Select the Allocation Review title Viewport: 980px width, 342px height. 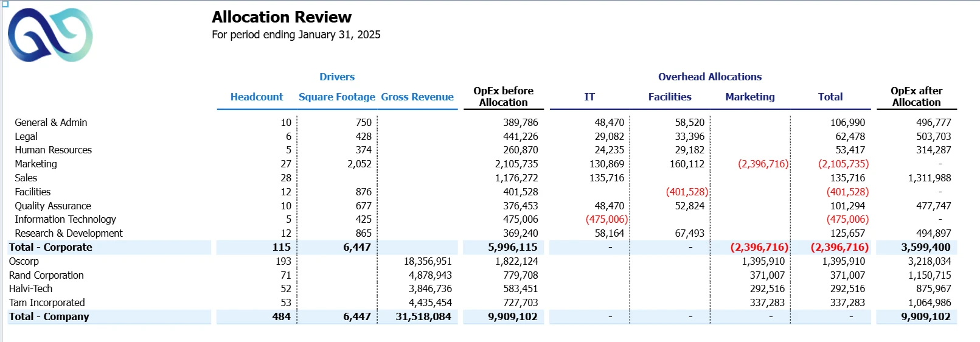coord(282,17)
